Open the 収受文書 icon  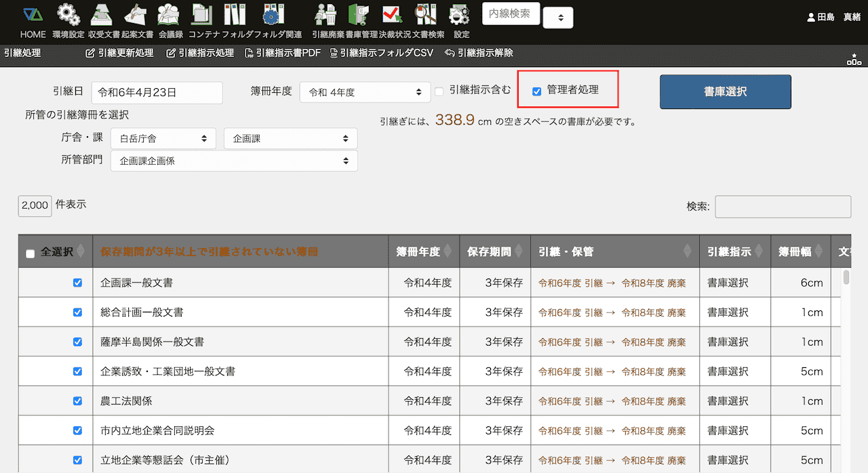pos(104,15)
